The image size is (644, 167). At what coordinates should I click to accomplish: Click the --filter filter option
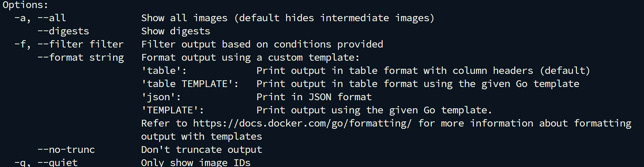click(80, 44)
